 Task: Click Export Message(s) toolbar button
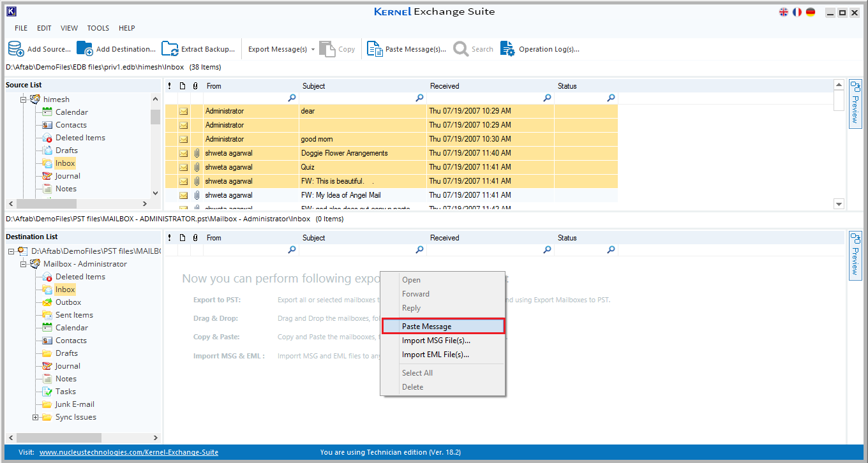[278, 49]
